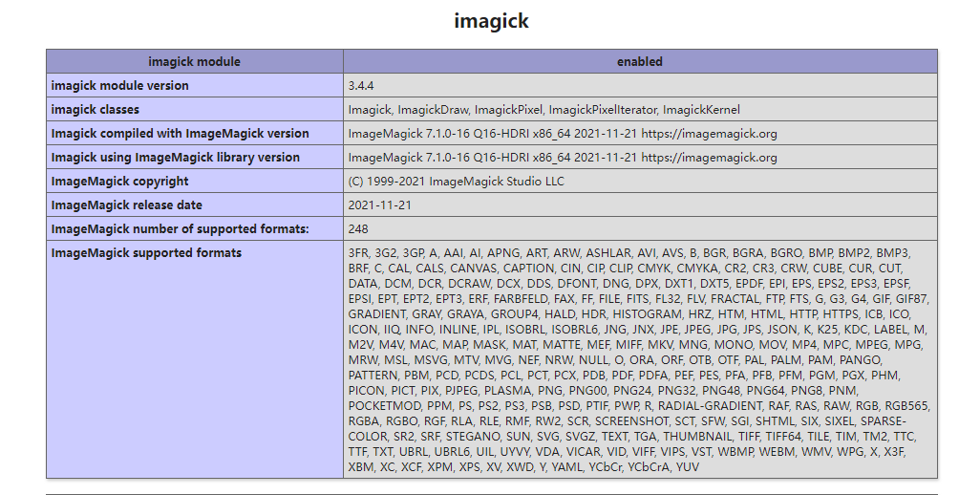Select 'Imagick using ImageMagick library version' label
This screenshot has height=495, width=980.
(176, 157)
